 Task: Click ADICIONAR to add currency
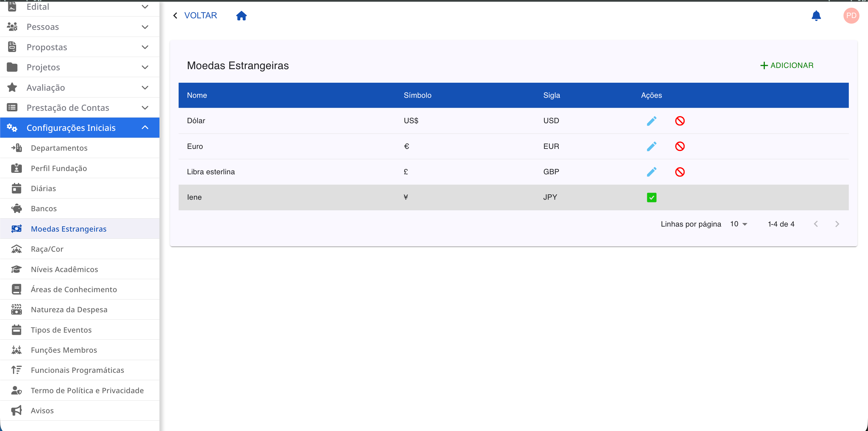pos(787,65)
